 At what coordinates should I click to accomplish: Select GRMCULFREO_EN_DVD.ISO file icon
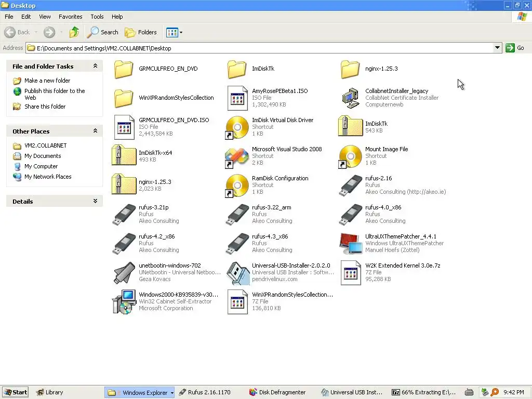[x=124, y=127]
